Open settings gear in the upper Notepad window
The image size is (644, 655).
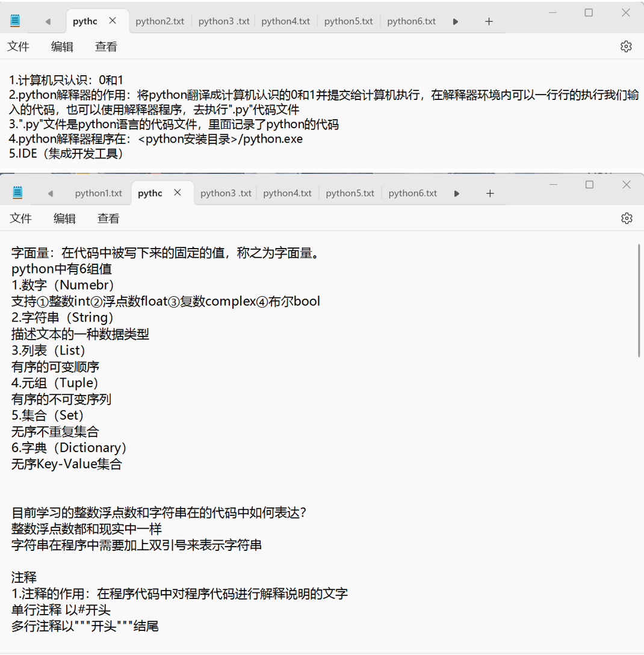coord(626,46)
